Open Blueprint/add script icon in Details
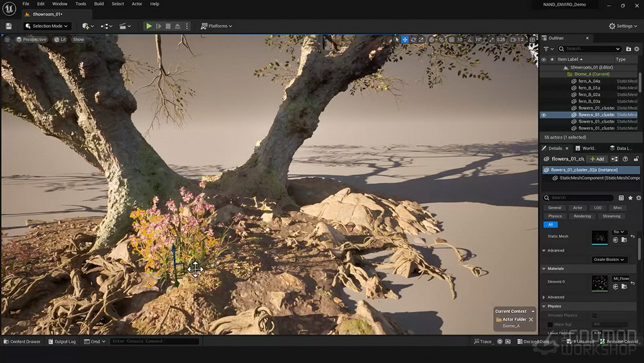 click(x=614, y=159)
